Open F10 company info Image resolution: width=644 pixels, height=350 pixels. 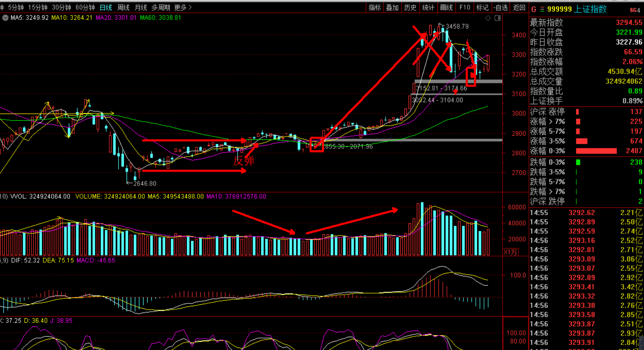pyautogui.click(x=465, y=7)
